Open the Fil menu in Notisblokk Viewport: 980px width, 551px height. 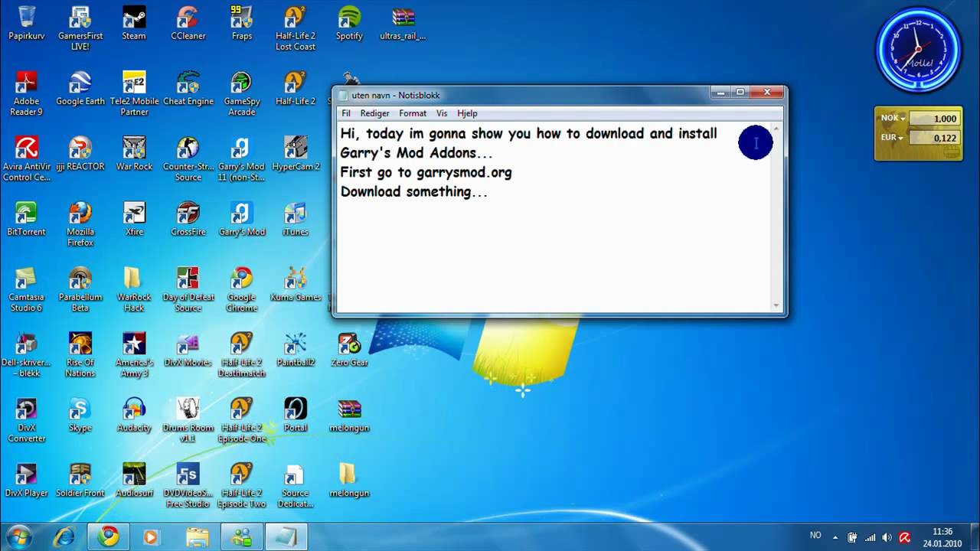pos(346,113)
